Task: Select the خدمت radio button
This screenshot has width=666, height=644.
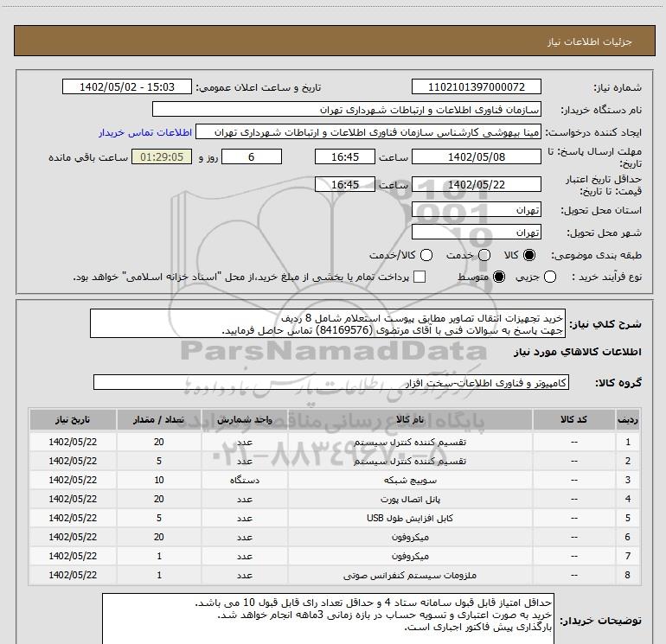Action: pyautogui.click(x=484, y=255)
